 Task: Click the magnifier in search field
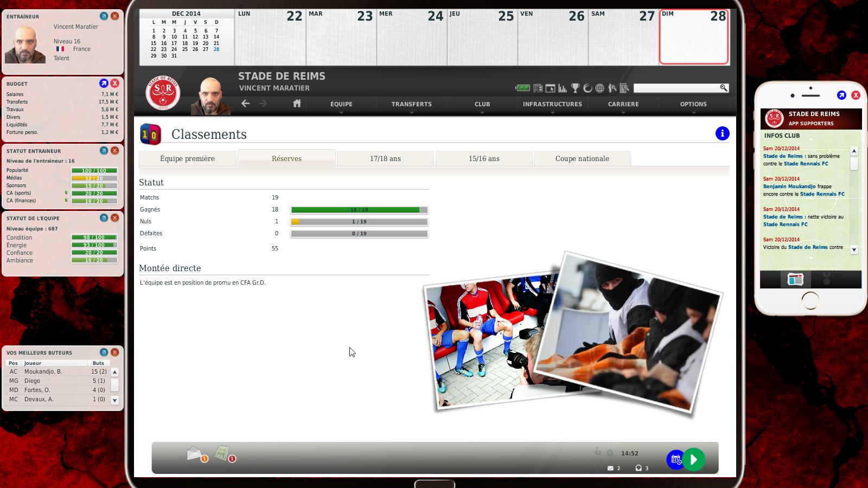[x=723, y=87]
